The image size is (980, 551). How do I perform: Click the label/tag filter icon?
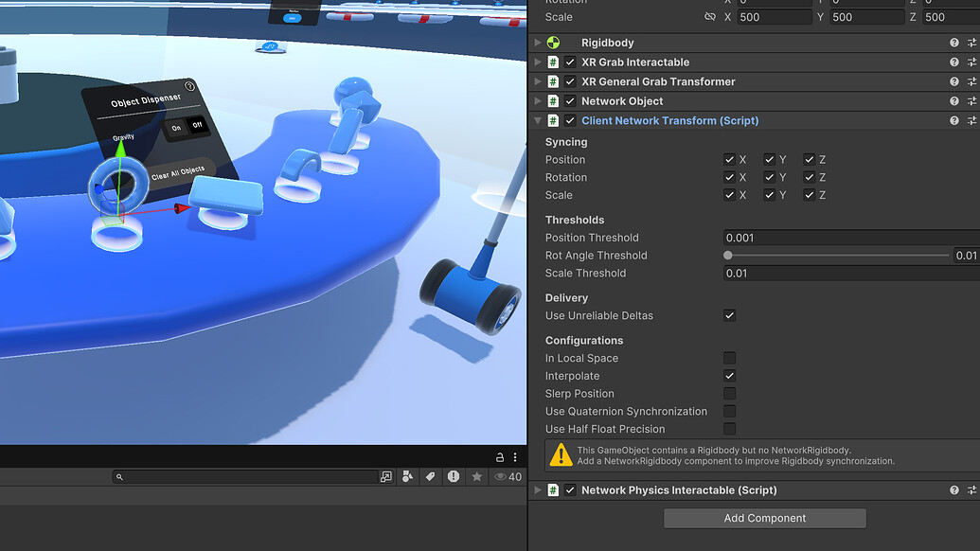pyautogui.click(x=431, y=476)
